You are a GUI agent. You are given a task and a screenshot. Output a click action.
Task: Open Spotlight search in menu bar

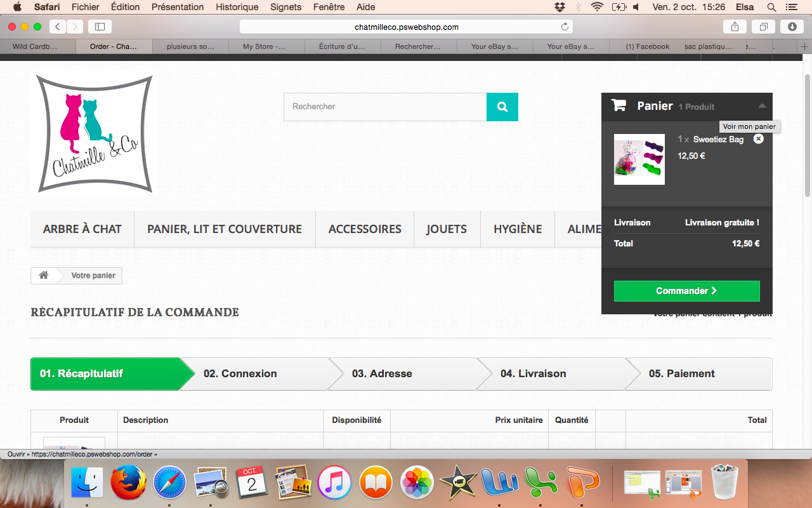[772, 7]
